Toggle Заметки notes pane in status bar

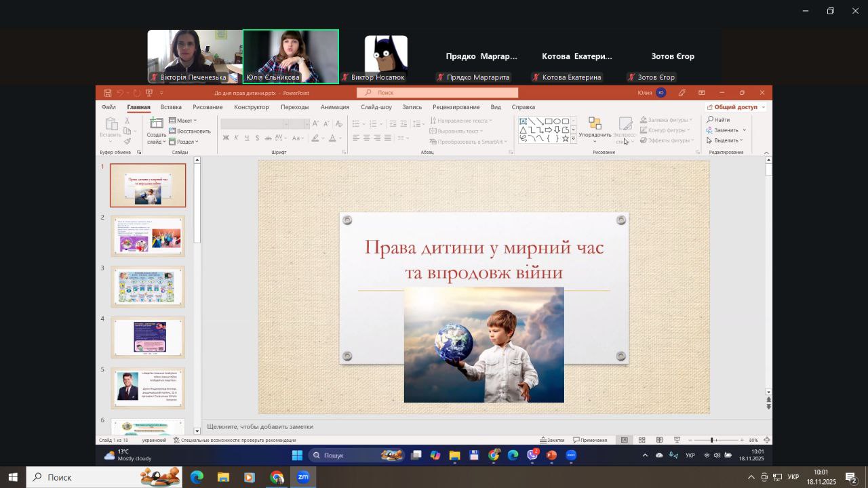click(552, 441)
